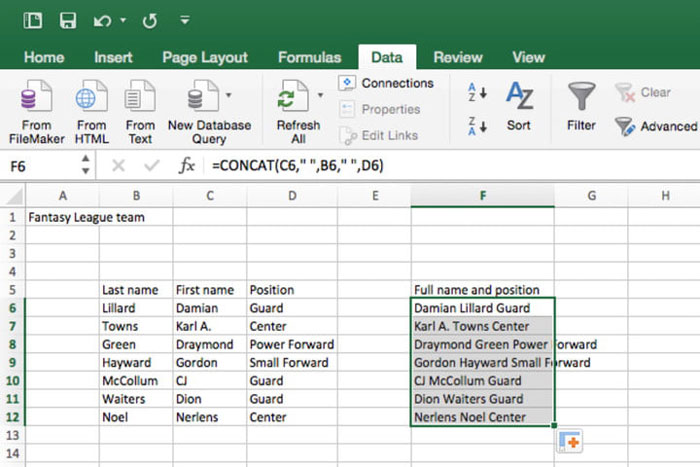Screen dimensions: 700x467
Task: Open the Auto Fill Options button
Action: (x=570, y=442)
